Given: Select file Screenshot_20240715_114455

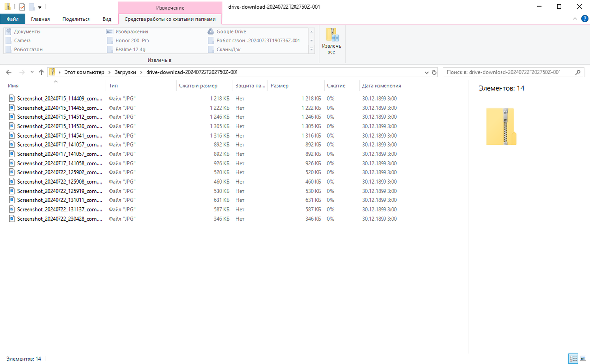Looking at the screenshot, I should pos(59,108).
